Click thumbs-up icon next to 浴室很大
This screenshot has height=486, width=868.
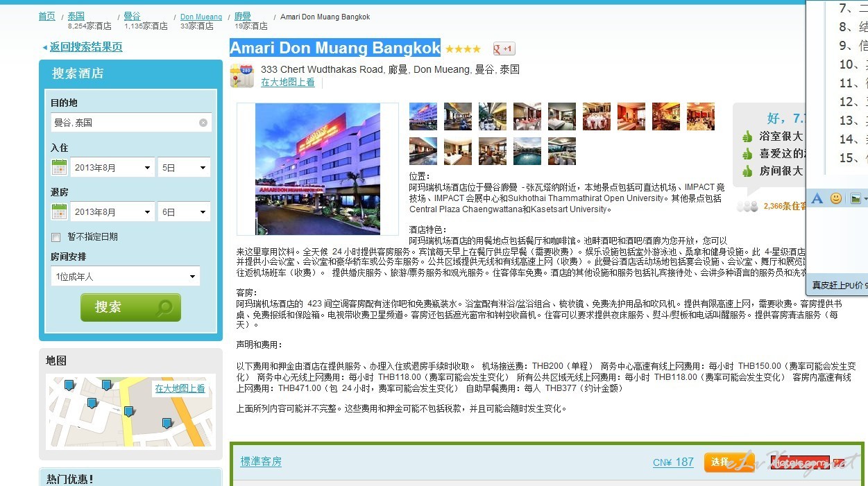tap(747, 137)
